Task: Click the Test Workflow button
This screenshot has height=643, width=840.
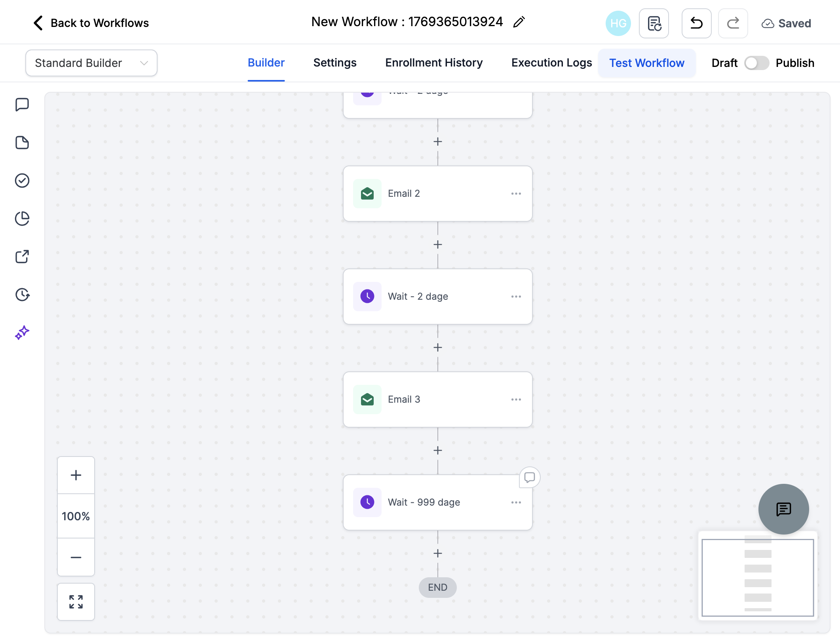Action: point(647,63)
